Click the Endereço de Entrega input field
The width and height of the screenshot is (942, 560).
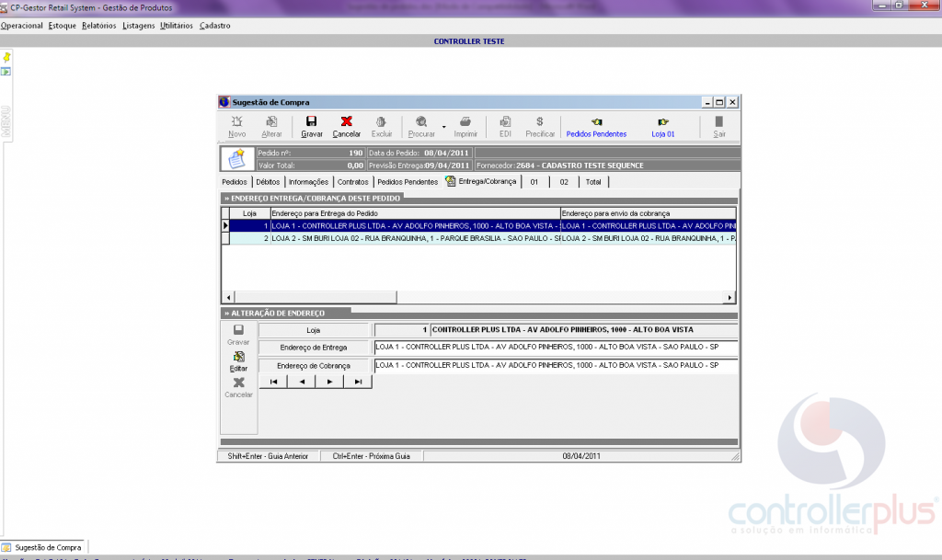(x=556, y=347)
